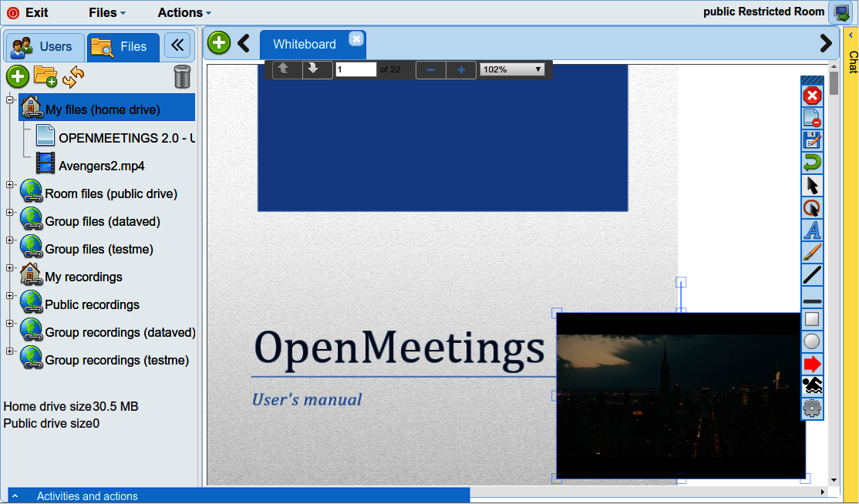
Task: Click the save whiteboard floppy icon
Action: click(812, 140)
